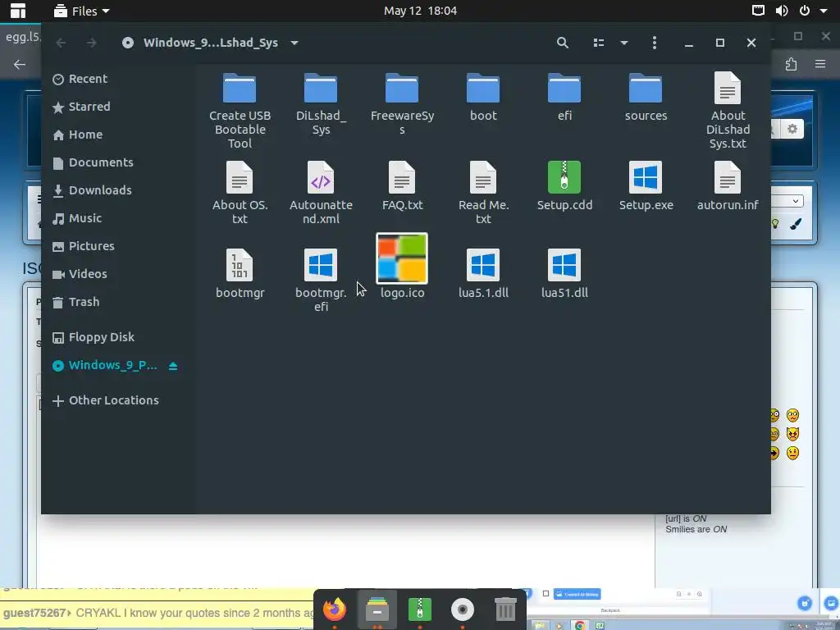Select the devil smiley on the webpage
This screenshot has height=630, width=840.
[793, 434]
